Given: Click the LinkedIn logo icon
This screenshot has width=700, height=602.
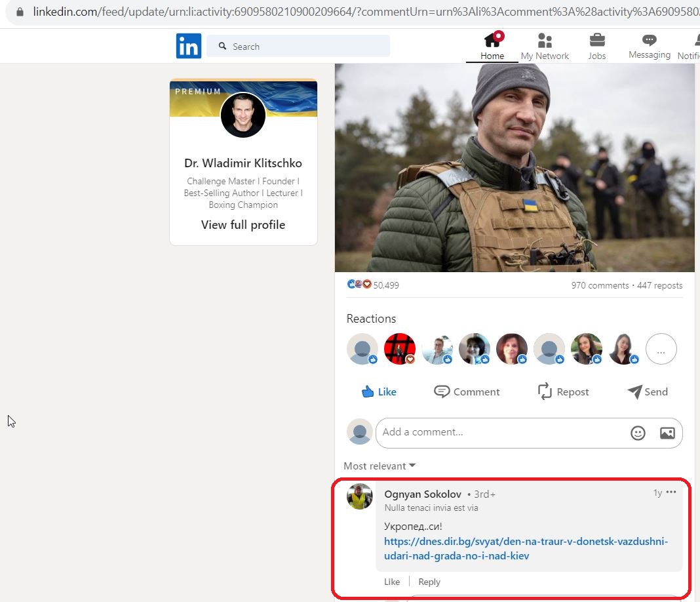Looking at the screenshot, I should (x=188, y=46).
